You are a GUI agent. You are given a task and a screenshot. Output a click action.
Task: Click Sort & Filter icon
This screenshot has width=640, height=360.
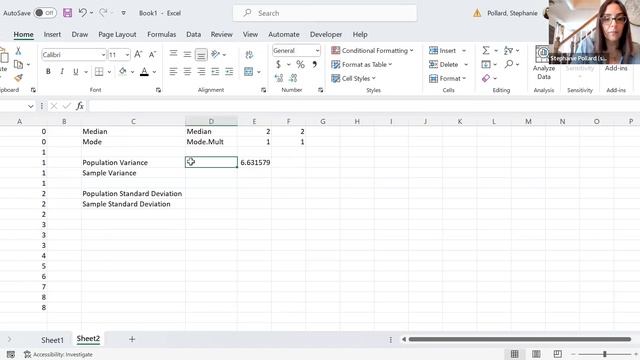pos(508,51)
